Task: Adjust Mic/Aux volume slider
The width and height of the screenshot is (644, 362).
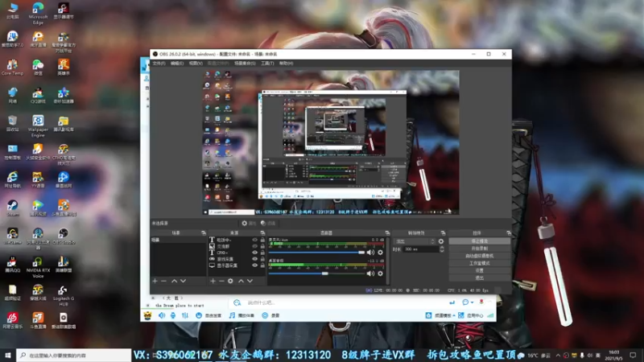Action: tap(316, 253)
